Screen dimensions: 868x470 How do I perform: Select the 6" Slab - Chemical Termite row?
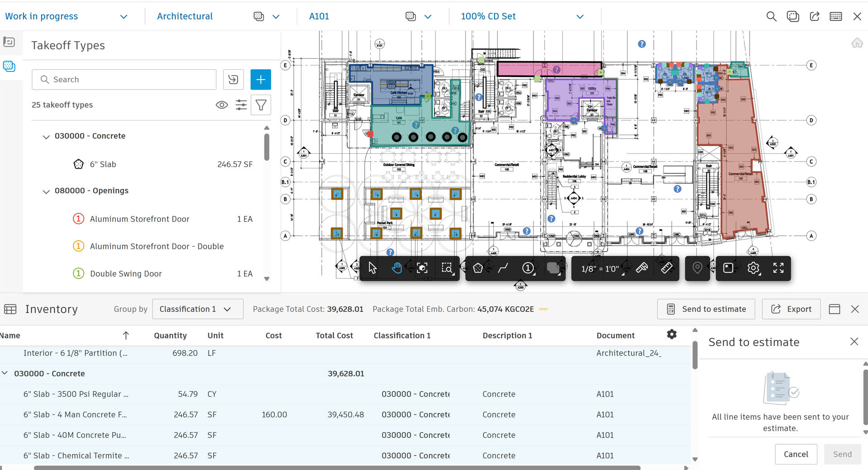pyautogui.click(x=345, y=456)
